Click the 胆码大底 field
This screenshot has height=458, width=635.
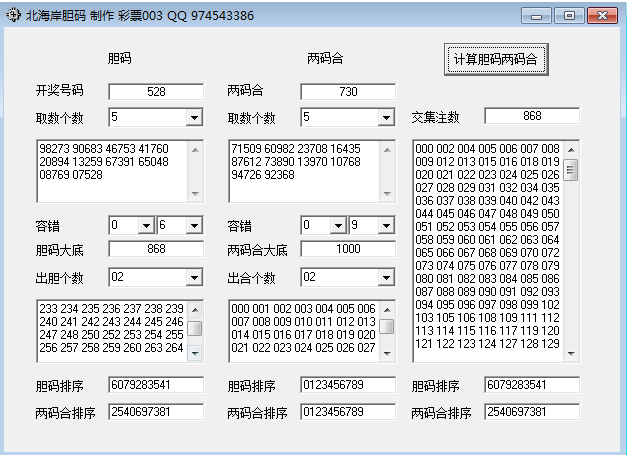156,249
